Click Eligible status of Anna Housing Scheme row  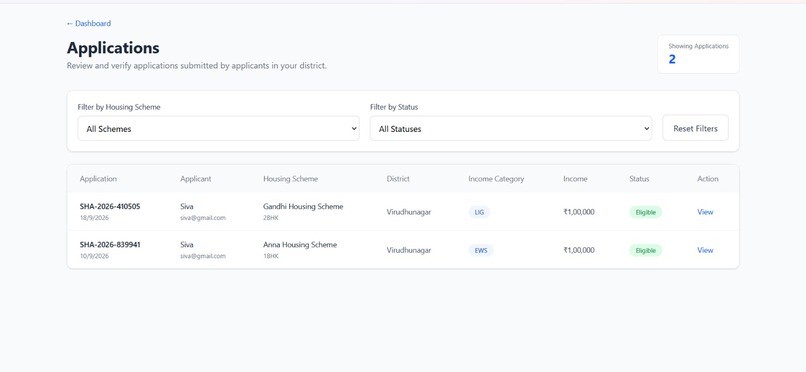pos(646,250)
